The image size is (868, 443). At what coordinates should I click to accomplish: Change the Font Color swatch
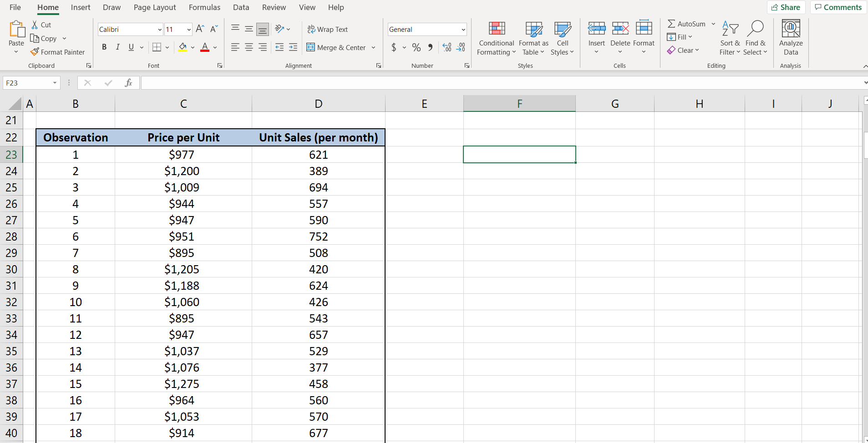tap(205, 47)
